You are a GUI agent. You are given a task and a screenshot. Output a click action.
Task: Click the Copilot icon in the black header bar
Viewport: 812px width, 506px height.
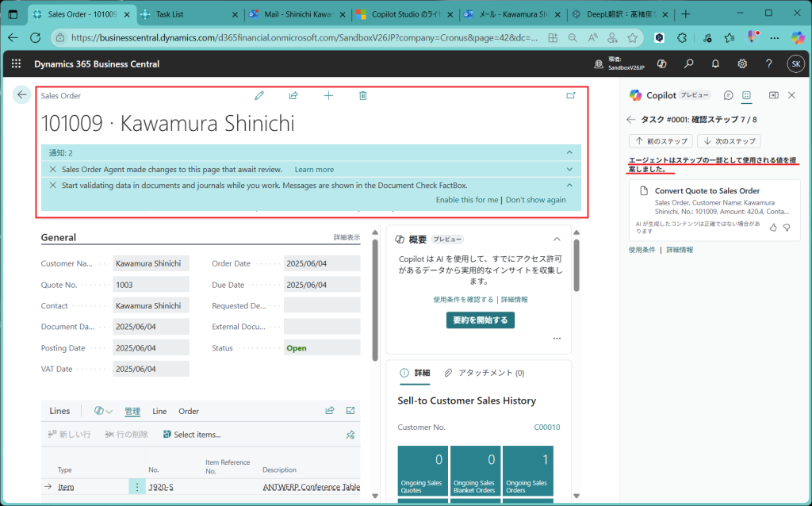[661, 63]
